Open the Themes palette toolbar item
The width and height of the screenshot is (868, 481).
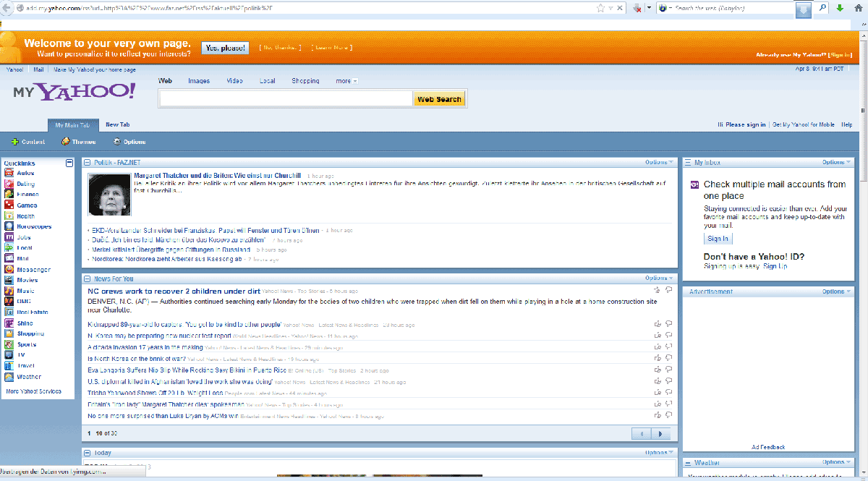[78, 142]
